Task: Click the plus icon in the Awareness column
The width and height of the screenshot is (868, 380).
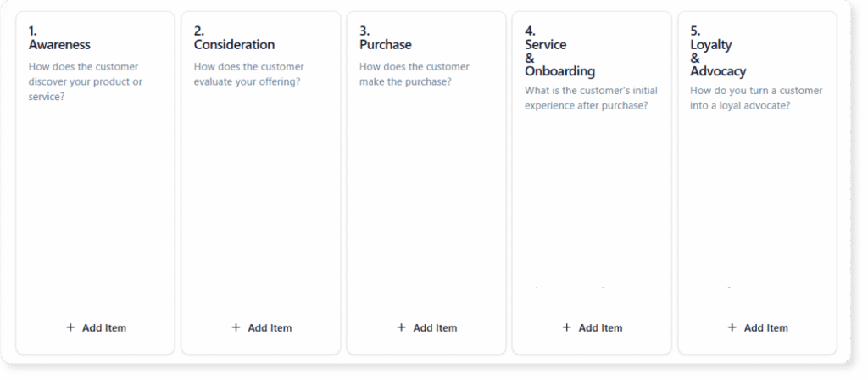Action: (70, 327)
